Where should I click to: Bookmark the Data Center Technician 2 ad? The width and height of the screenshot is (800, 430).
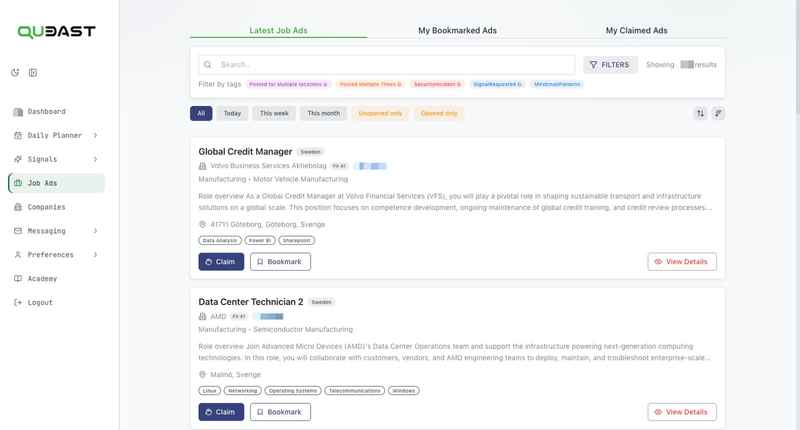pos(280,412)
